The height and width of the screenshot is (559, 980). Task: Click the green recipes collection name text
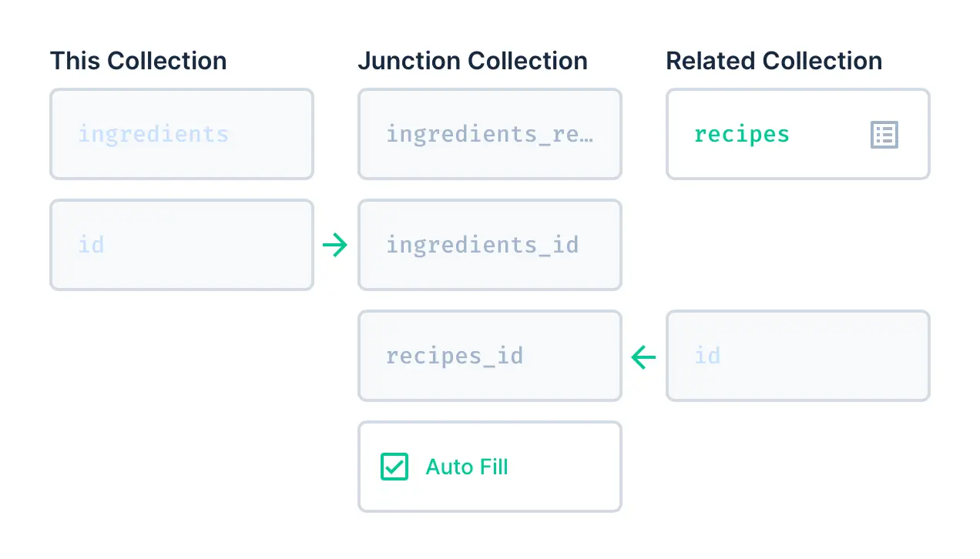[x=741, y=135]
